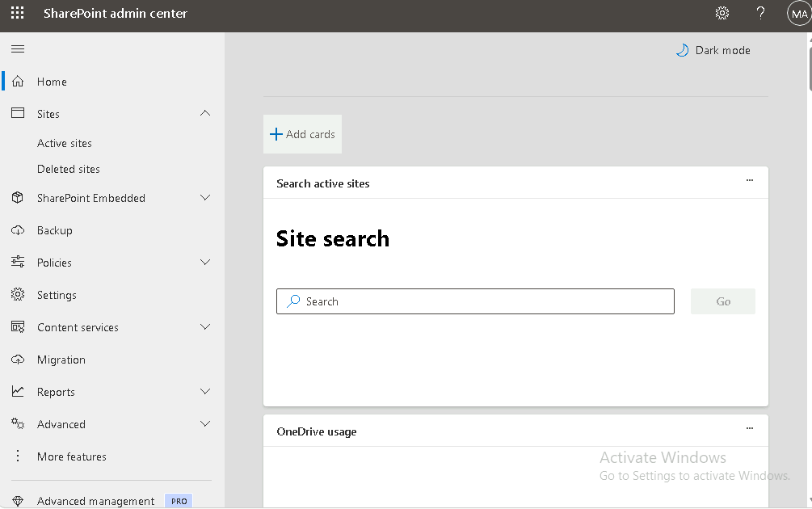Open the Search active sites card options
Screen dimensions: 812x509
pos(749,180)
